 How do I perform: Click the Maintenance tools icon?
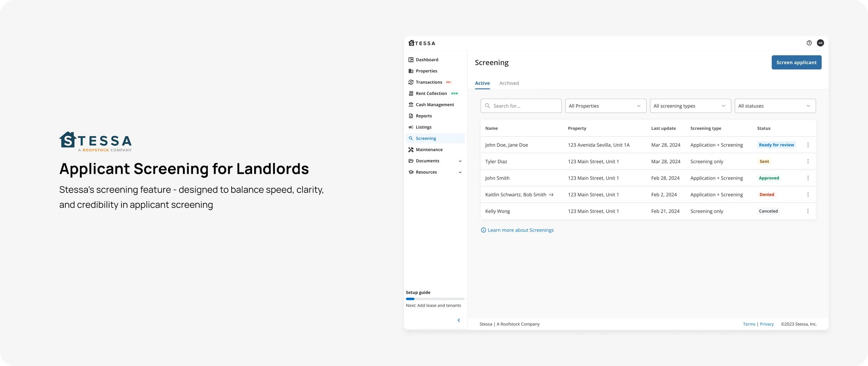pos(411,150)
